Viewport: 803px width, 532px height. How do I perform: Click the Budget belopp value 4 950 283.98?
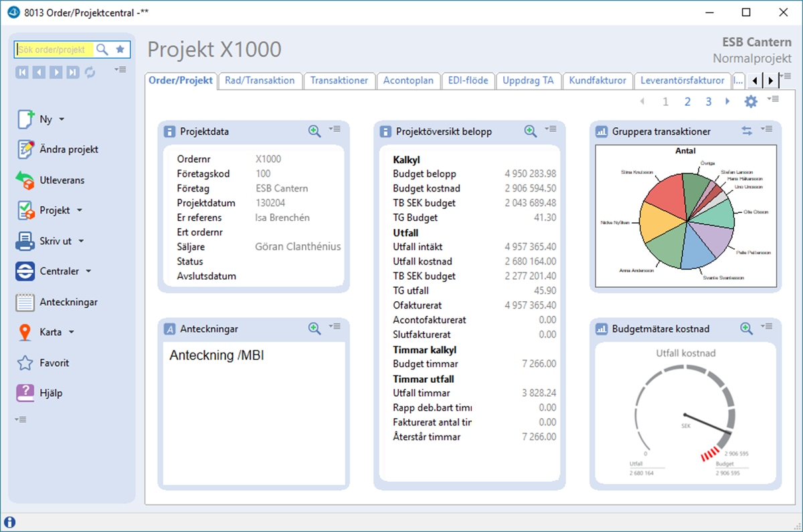pos(531,173)
